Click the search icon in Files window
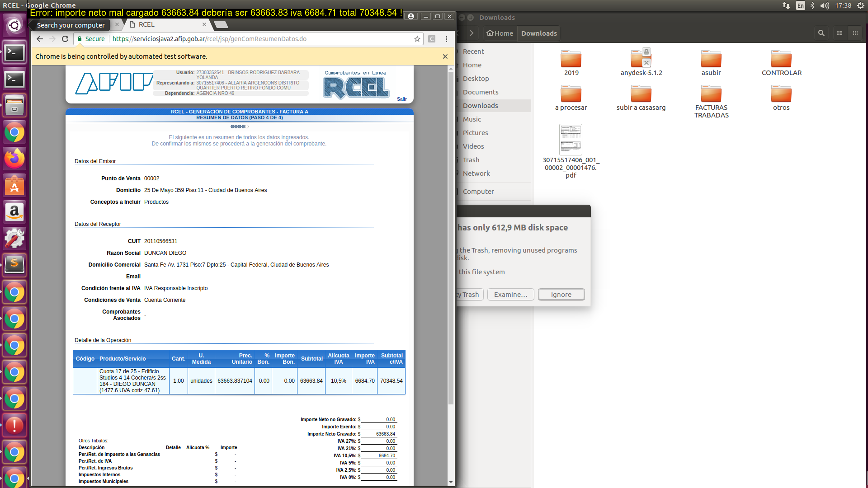Image resolution: width=868 pixels, height=488 pixels. click(821, 33)
